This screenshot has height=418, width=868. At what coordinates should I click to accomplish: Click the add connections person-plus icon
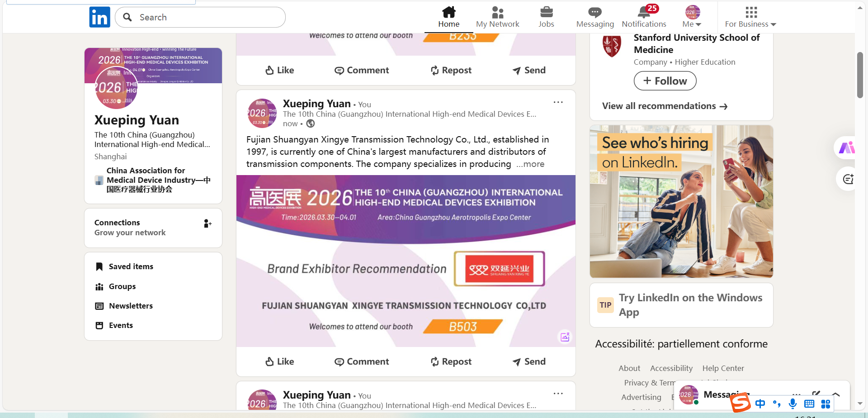pos(208,223)
